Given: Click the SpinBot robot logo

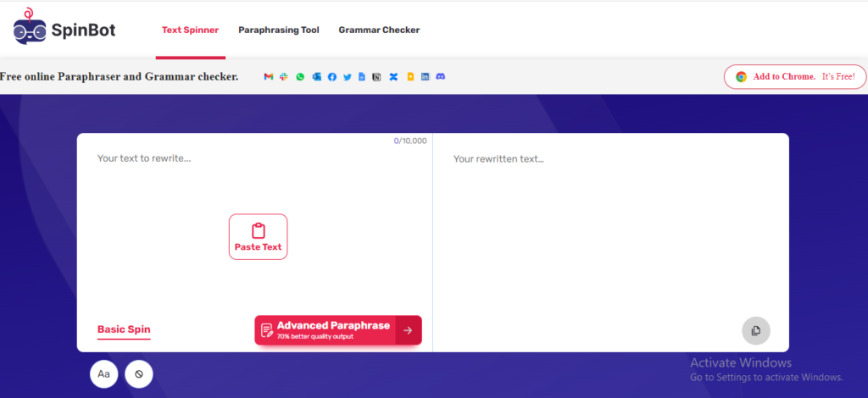Looking at the screenshot, I should 30,26.
